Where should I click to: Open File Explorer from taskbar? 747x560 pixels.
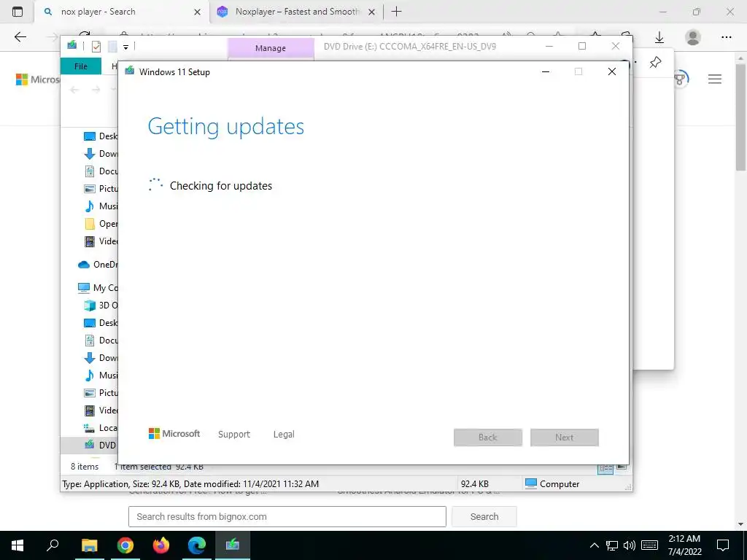pyautogui.click(x=89, y=545)
